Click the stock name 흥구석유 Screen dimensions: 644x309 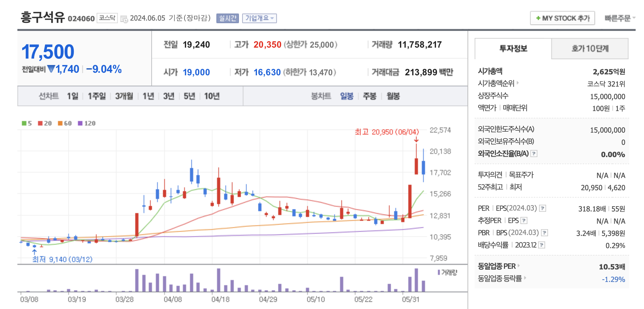pos(43,17)
